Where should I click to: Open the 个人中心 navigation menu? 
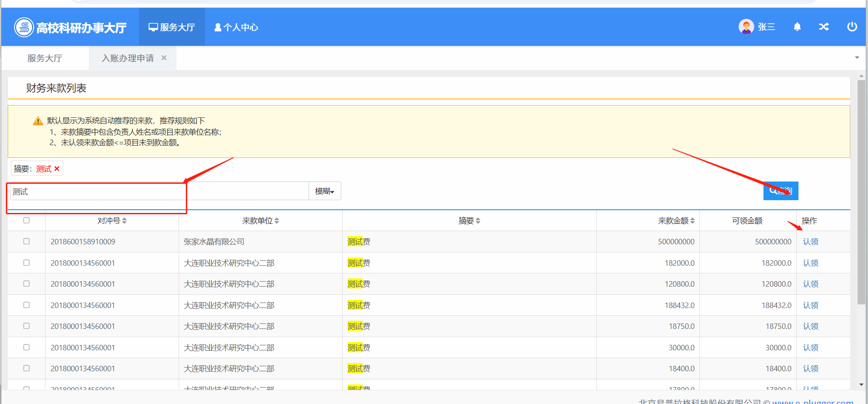[236, 27]
